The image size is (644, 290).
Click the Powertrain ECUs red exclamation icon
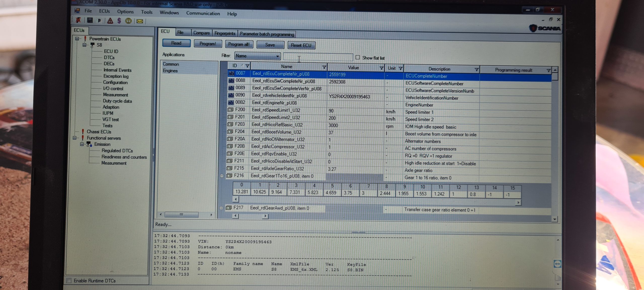pyautogui.click(x=85, y=39)
